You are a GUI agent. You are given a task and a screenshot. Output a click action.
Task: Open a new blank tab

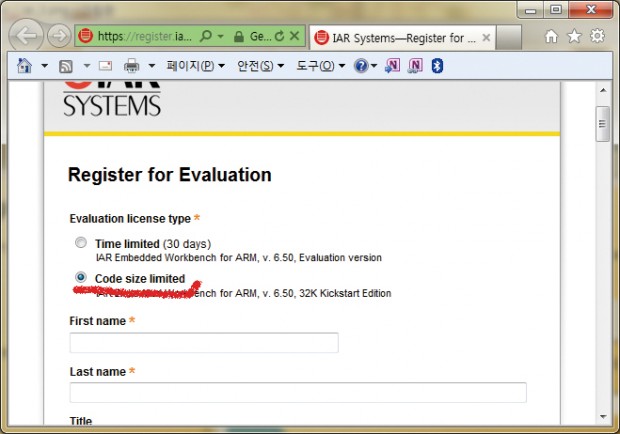[508, 38]
